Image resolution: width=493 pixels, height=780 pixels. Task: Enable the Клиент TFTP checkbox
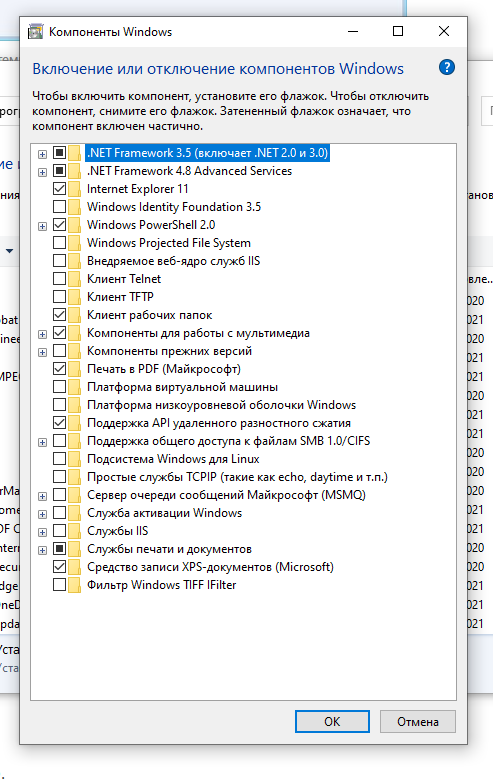click(x=59, y=297)
